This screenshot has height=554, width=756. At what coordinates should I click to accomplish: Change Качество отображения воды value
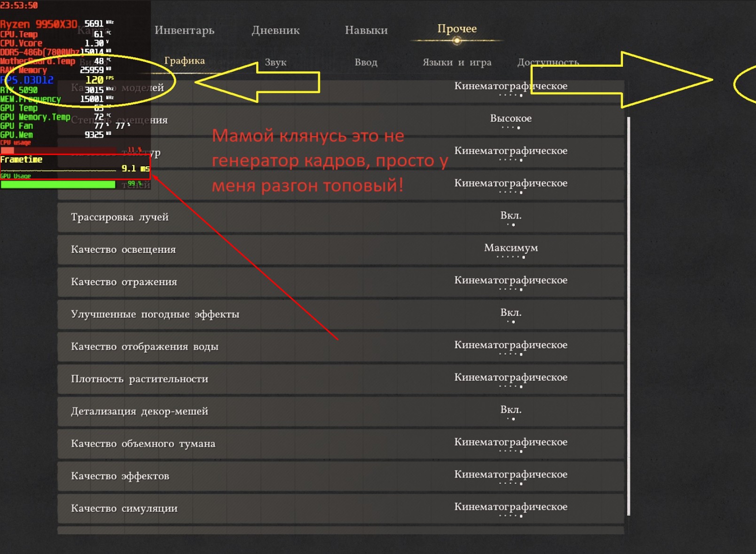point(511,345)
